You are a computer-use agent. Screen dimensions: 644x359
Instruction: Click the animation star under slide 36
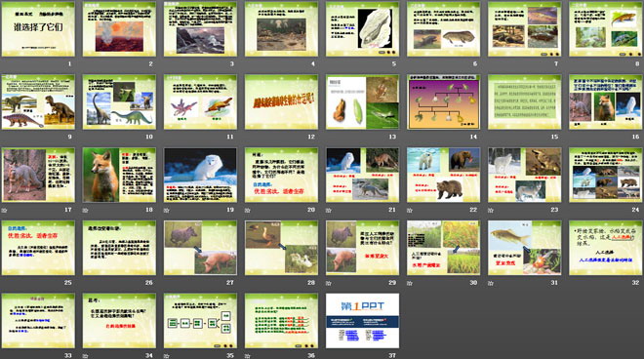(x=247, y=356)
